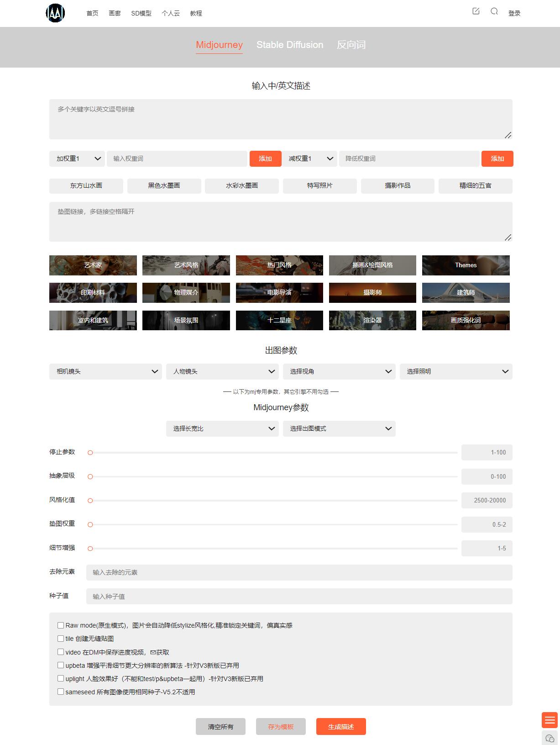Screen dimensions: 560x745
Task: Click the 登录 login link
Action: (514, 13)
